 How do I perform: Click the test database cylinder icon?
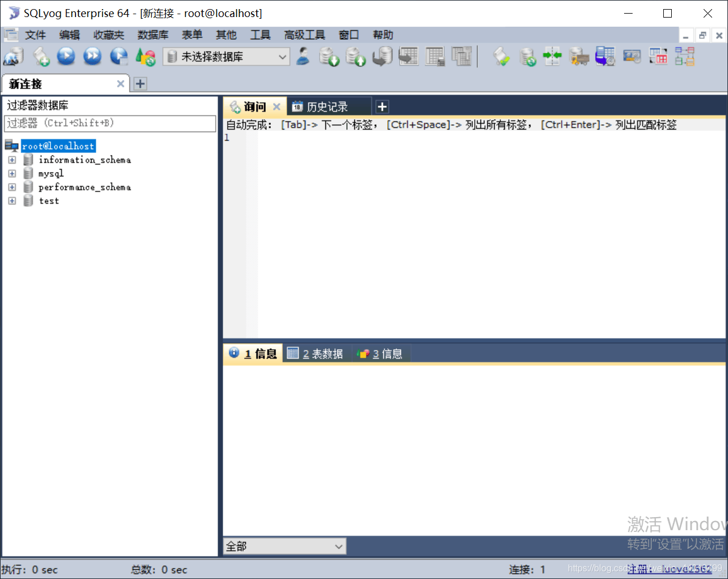(x=28, y=200)
